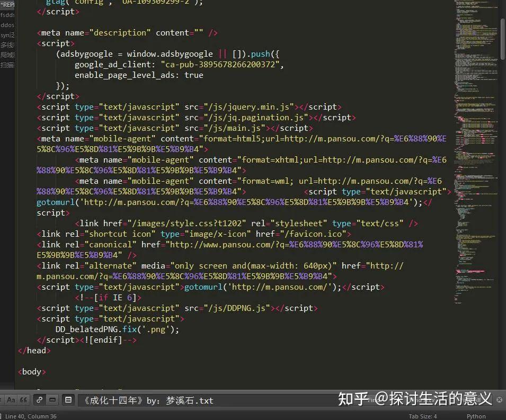Viewport: 506px width, 420px height.
Task: Click enable_page_level_ads: true line
Action: pos(139,75)
